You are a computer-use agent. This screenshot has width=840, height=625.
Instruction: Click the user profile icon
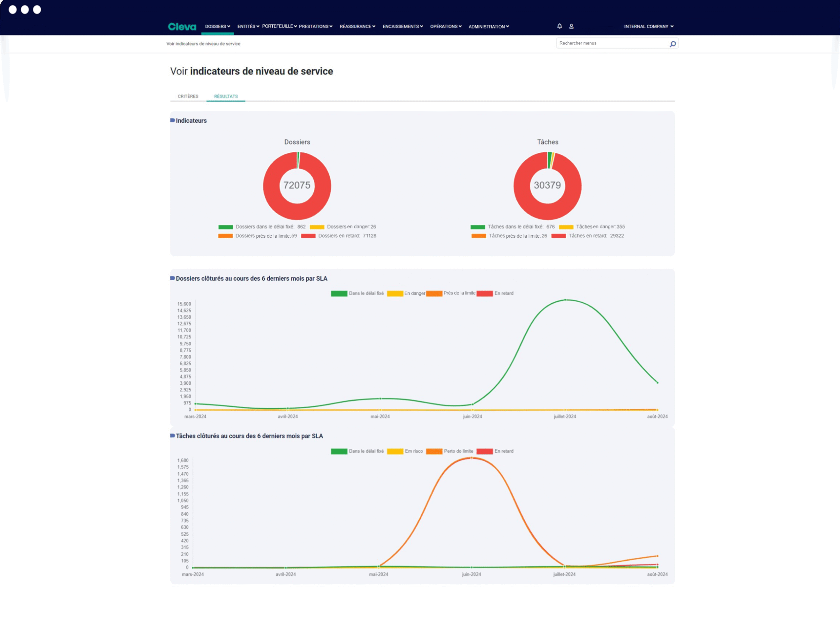pyautogui.click(x=571, y=27)
